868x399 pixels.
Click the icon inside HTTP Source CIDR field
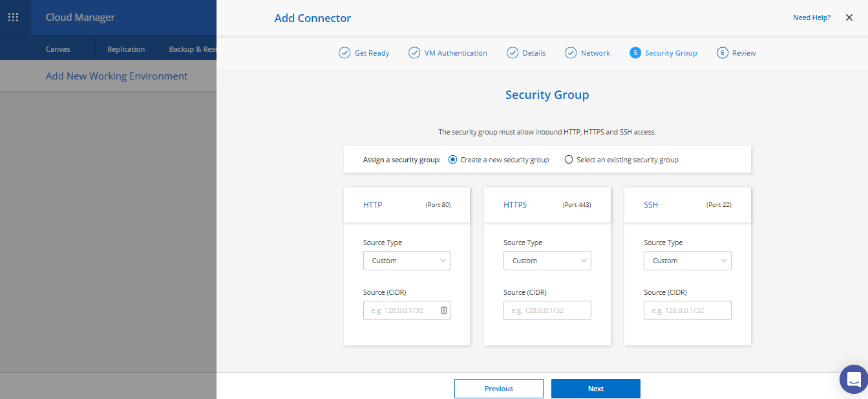(x=444, y=310)
